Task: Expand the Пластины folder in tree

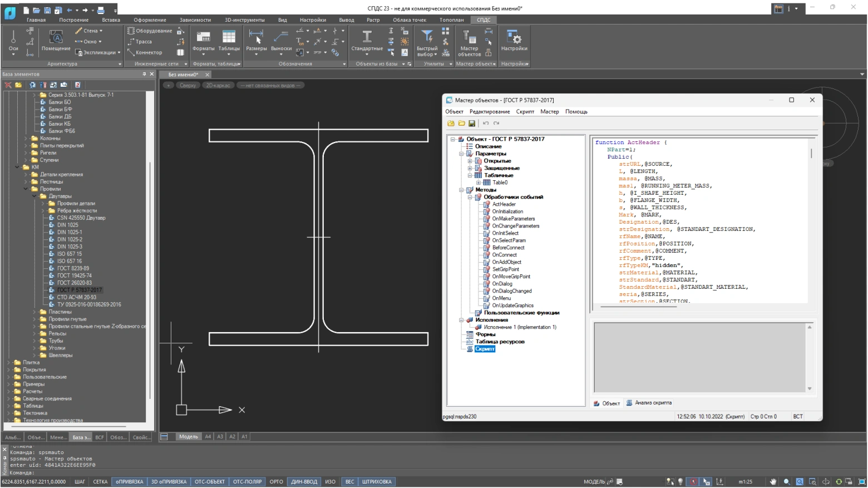Action: coord(34,312)
